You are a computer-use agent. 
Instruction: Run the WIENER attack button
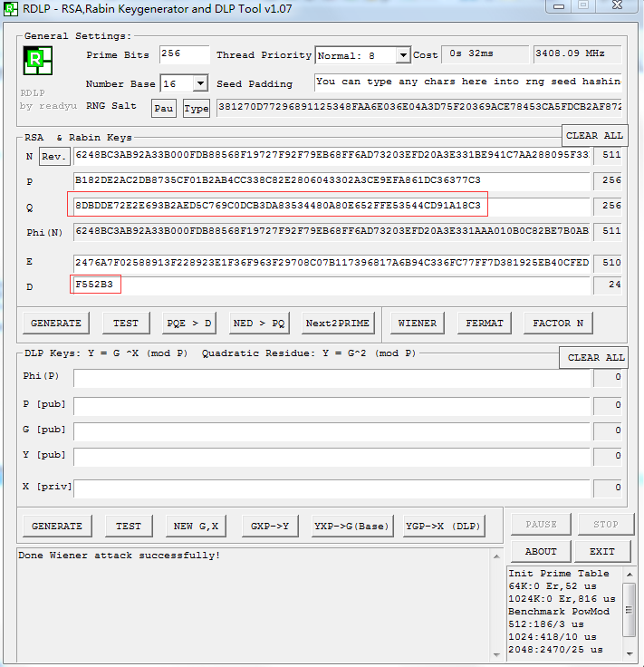point(418,324)
